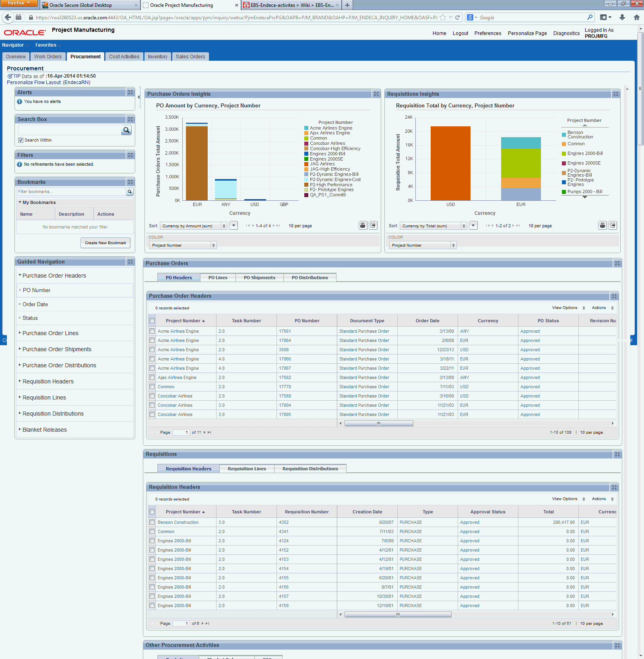This screenshot has width=644, height=659.
Task: Maximize the Purchase Order Headers table
Action: pyautogui.click(x=614, y=296)
